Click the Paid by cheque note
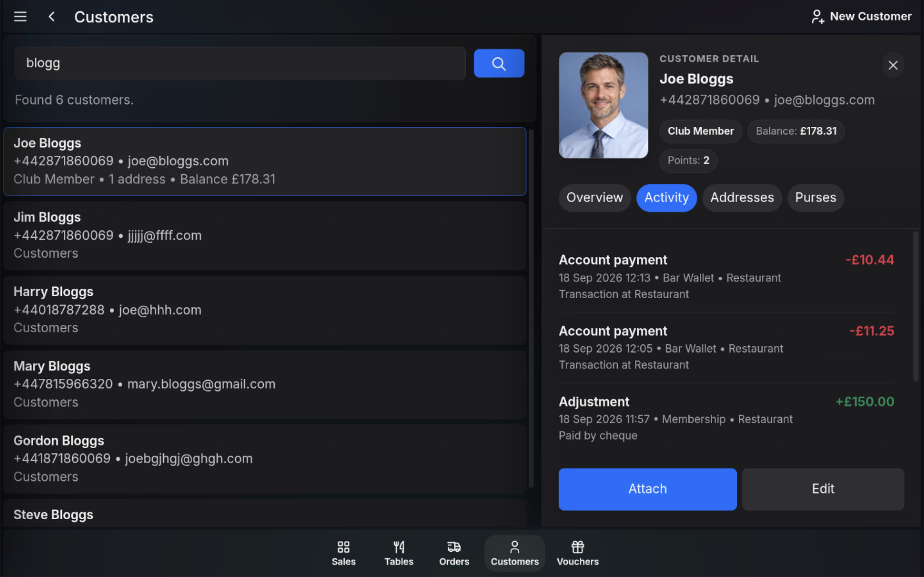Screen dimensions: 924x577 (598, 436)
